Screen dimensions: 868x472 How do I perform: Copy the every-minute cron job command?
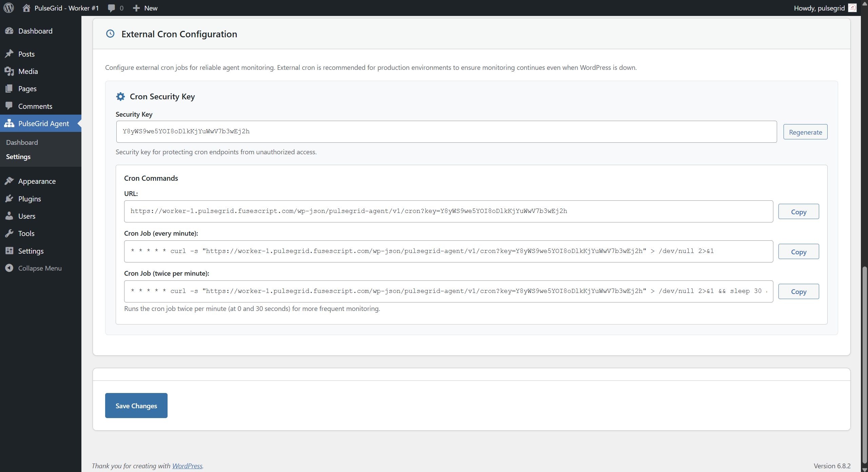click(x=798, y=252)
